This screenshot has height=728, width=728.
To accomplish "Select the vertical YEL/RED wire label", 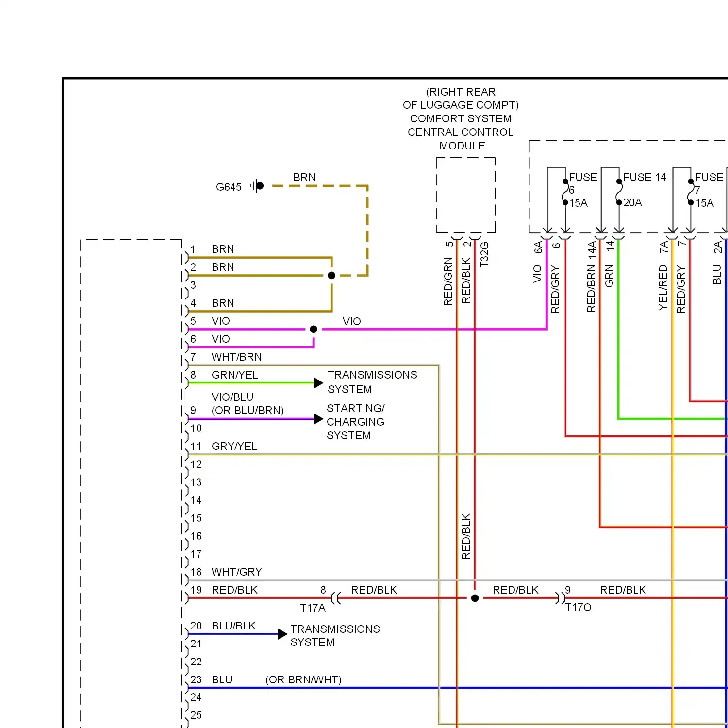I will coord(663,288).
